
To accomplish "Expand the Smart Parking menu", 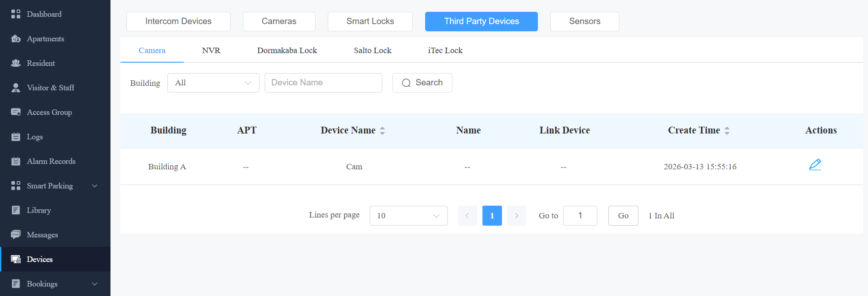I will [95, 186].
